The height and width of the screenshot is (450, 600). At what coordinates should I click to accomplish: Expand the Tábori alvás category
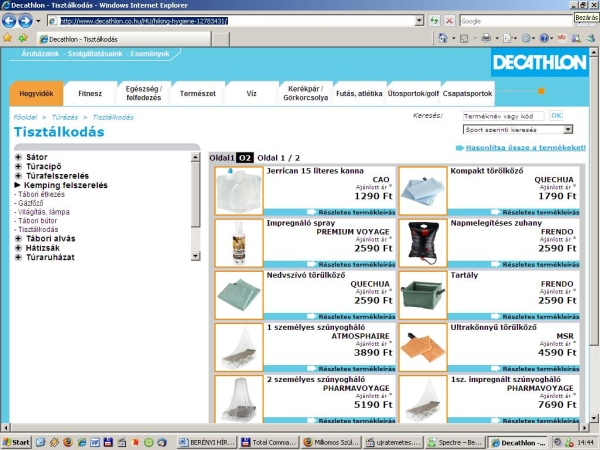pos(18,238)
